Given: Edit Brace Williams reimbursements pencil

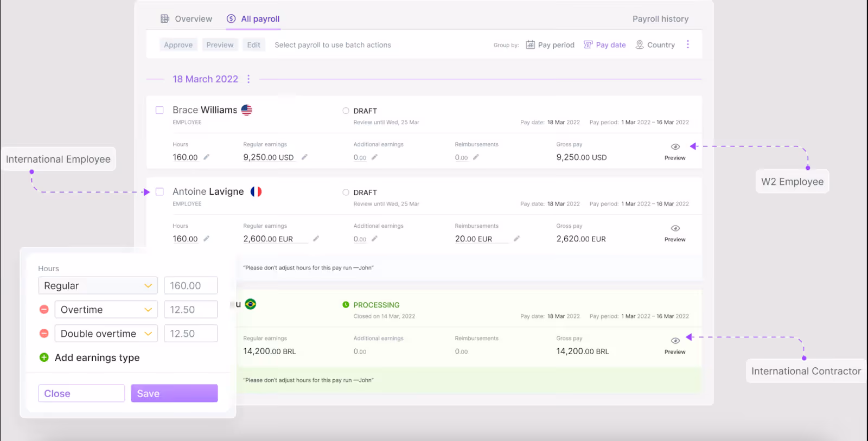Looking at the screenshot, I should click(476, 157).
